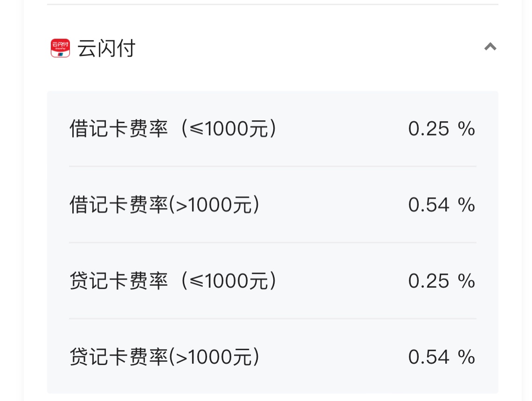
Task: Click the percent sign in 借记卡 >1000元 row
Action: click(x=466, y=205)
